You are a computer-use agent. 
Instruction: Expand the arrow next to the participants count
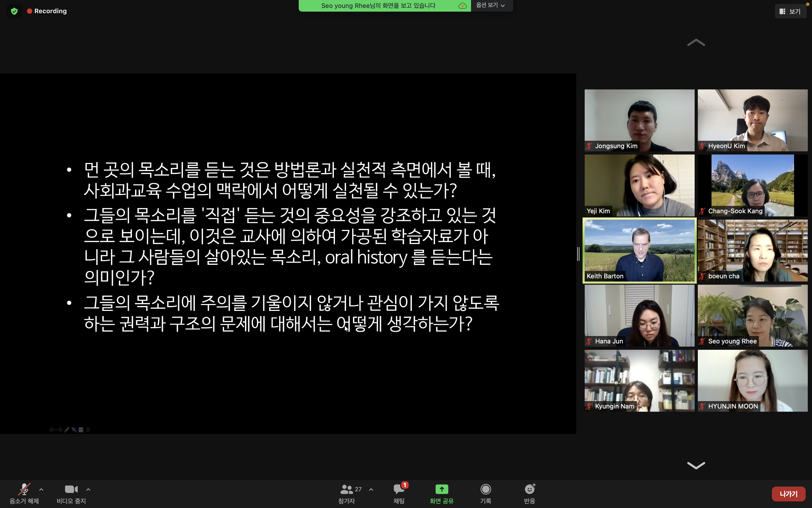tap(371, 489)
